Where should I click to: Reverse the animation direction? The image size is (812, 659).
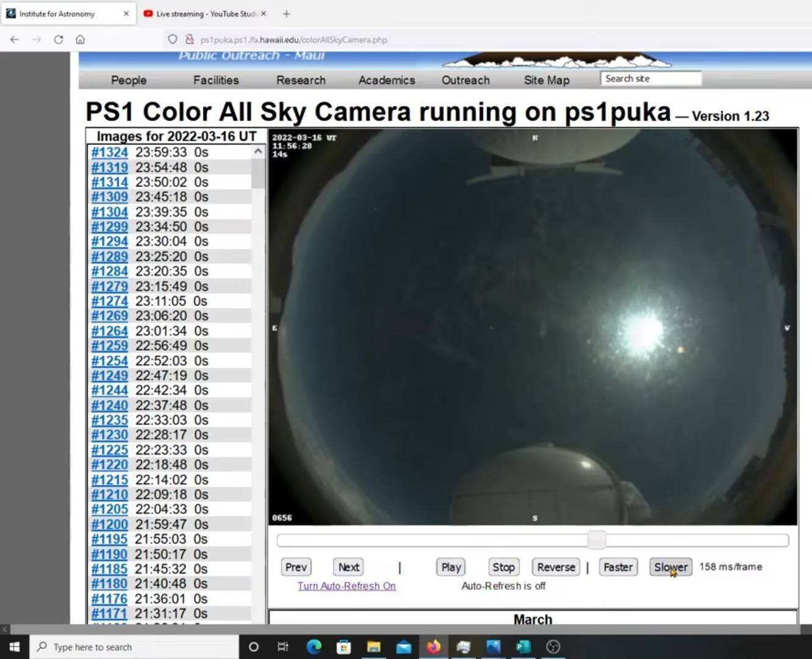click(x=556, y=567)
